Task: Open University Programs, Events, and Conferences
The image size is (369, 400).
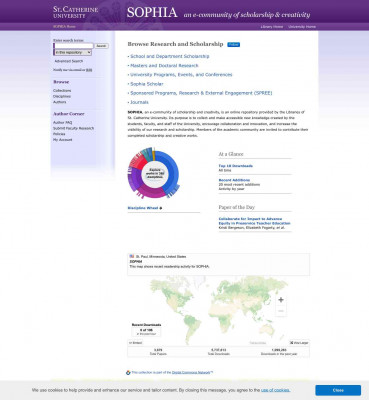Action: 181,75
